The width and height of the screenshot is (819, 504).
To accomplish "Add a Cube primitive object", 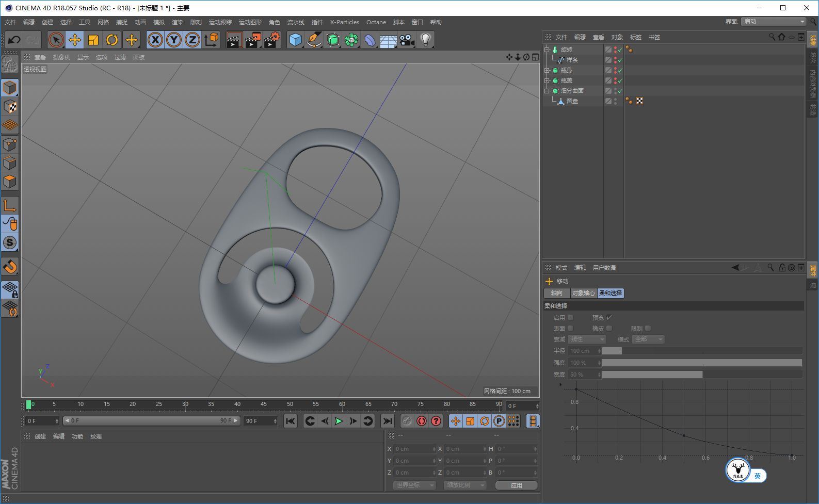I will 295,40.
